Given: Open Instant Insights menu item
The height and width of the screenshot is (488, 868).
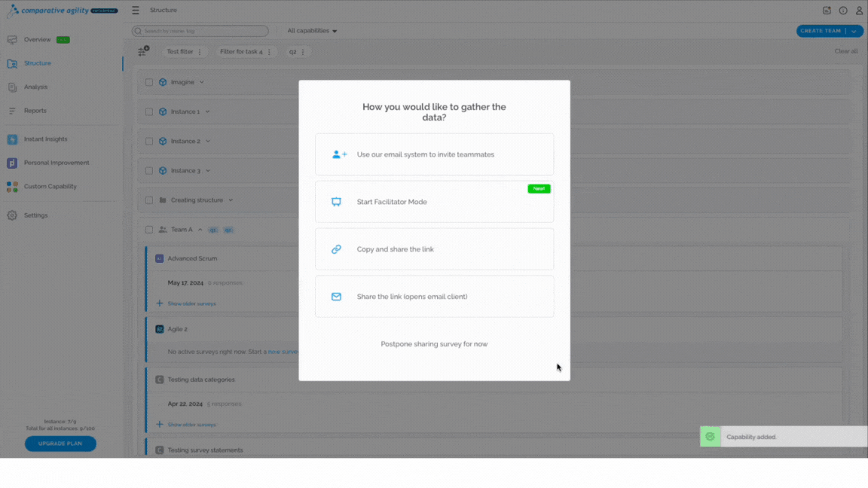Looking at the screenshot, I should [x=45, y=139].
